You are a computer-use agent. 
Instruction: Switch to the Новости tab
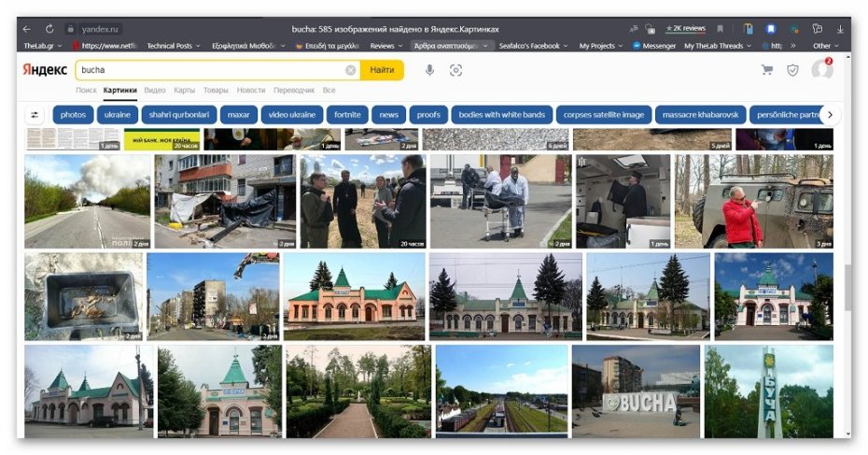tap(251, 90)
